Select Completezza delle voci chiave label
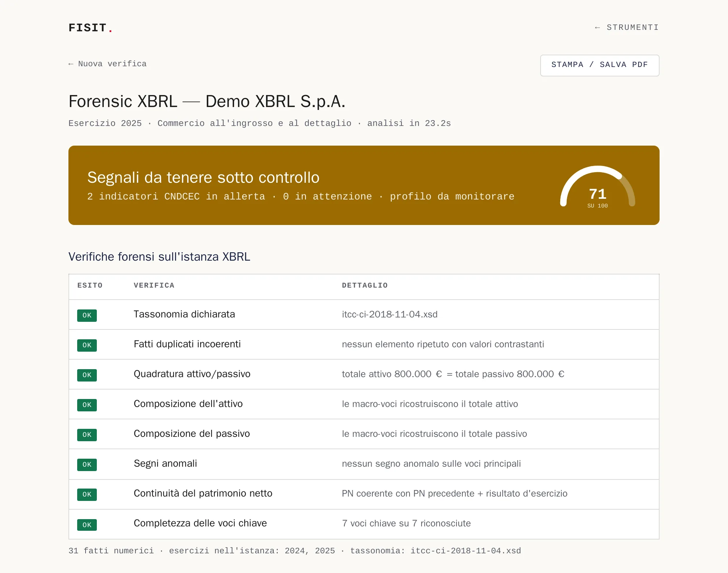 (x=200, y=523)
